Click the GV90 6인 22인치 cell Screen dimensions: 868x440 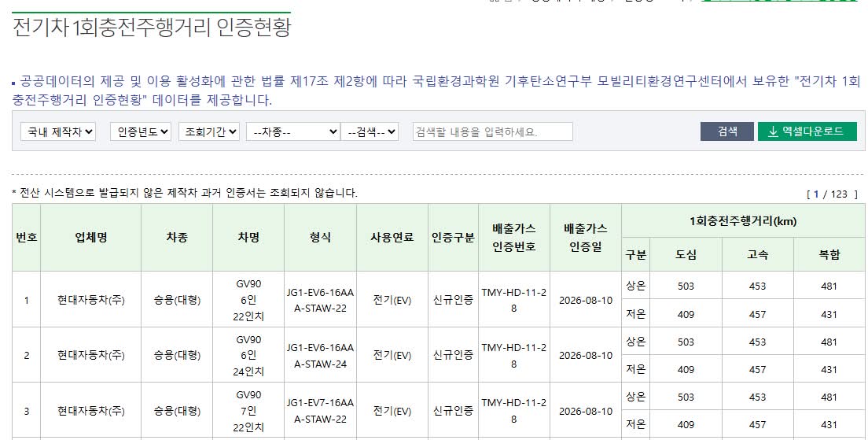click(248, 300)
